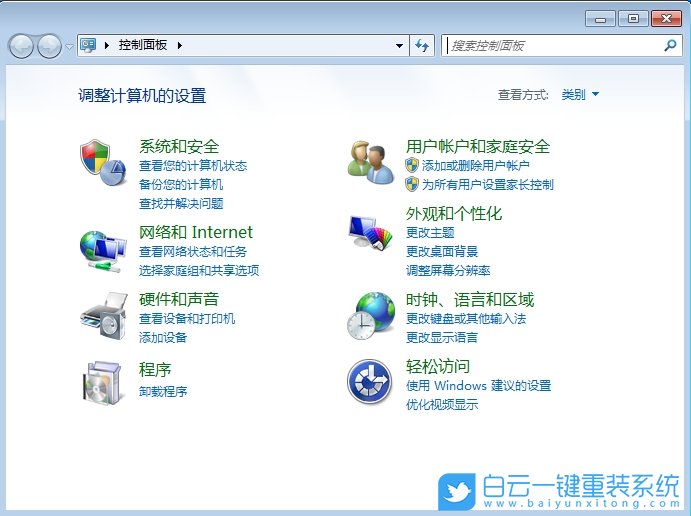Open 选择家庭组和共享选项 link
The image size is (691, 516).
tap(199, 271)
